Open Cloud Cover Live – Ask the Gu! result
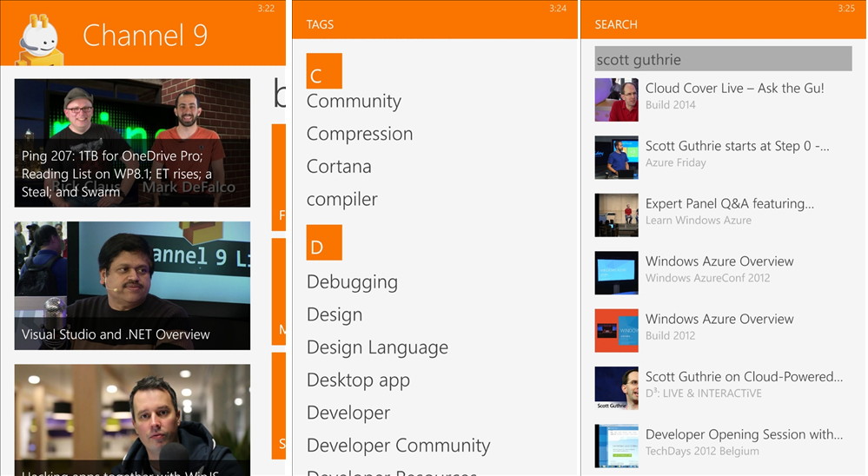868x476 pixels. click(723, 100)
